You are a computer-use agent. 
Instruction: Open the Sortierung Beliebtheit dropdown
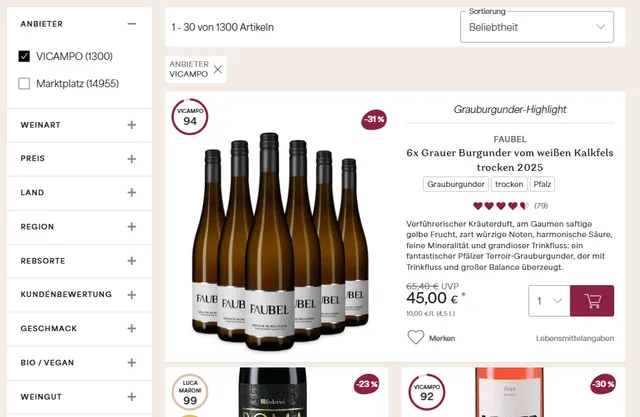[x=537, y=27]
